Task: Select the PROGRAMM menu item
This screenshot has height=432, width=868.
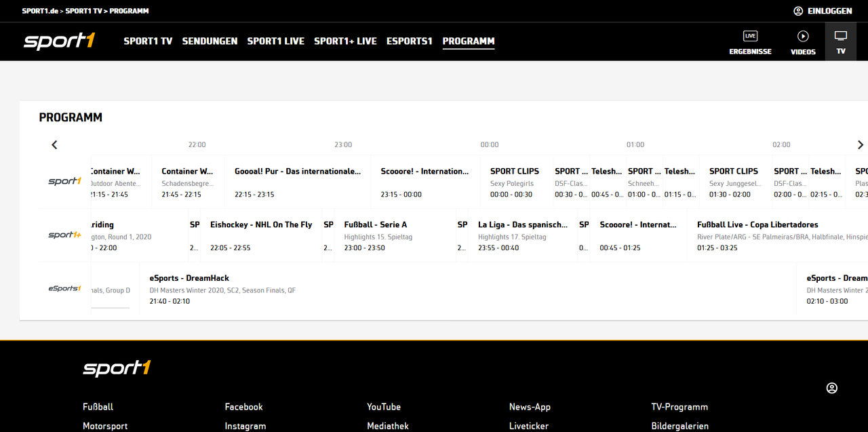Action: pyautogui.click(x=469, y=41)
